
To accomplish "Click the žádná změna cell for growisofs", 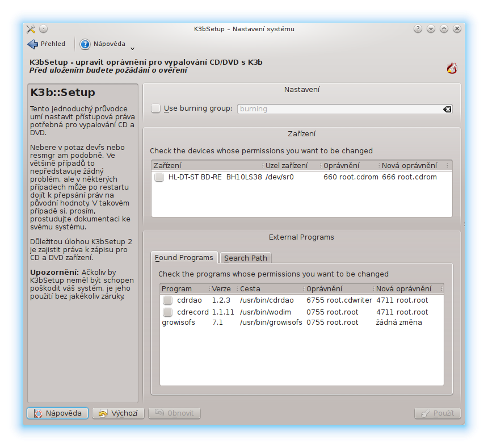I will coord(399,323).
